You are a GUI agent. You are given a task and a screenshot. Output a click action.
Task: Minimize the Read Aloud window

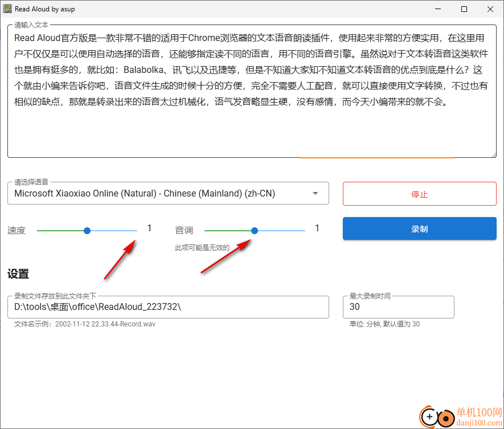point(438,9)
